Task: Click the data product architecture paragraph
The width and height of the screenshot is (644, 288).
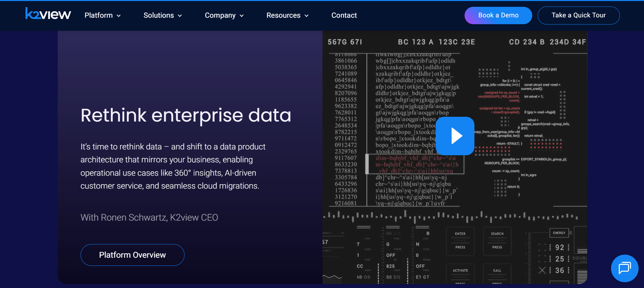Action: [173, 166]
